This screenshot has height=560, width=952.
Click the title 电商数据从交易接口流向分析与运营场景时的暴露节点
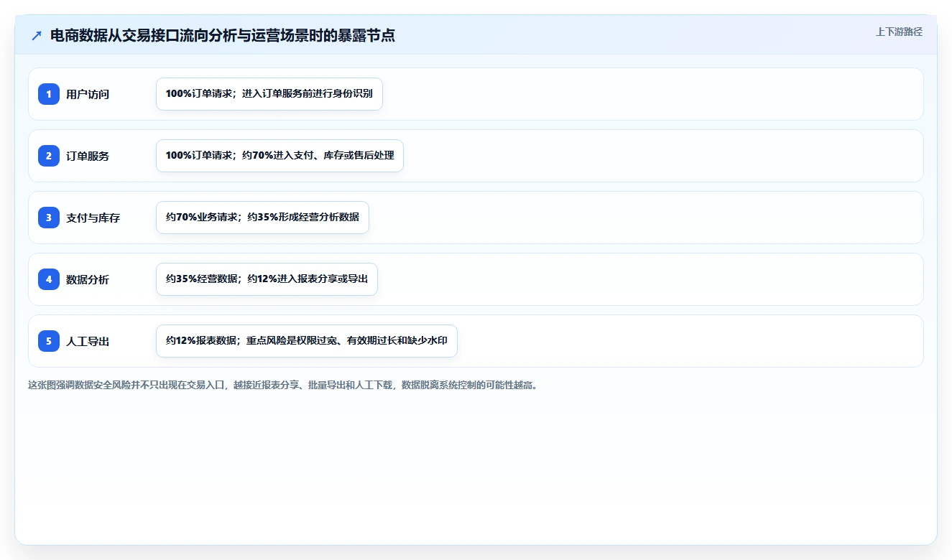click(x=223, y=35)
